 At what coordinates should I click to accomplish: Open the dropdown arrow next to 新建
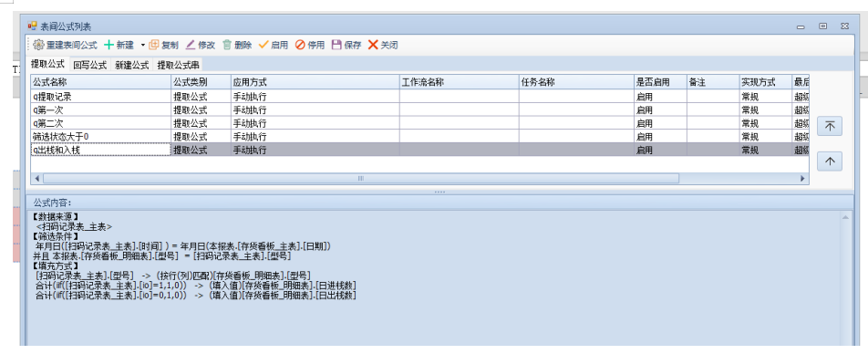(142, 46)
